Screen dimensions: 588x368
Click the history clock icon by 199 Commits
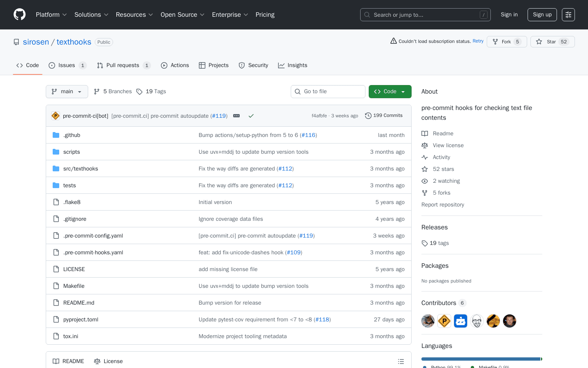point(368,116)
